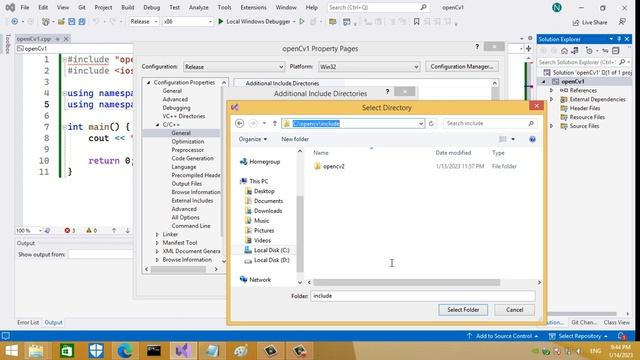Open solution platform x86 dropdown in toolbar
This screenshot has height=360, width=640.
pyautogui.click(x=187, y=21)
